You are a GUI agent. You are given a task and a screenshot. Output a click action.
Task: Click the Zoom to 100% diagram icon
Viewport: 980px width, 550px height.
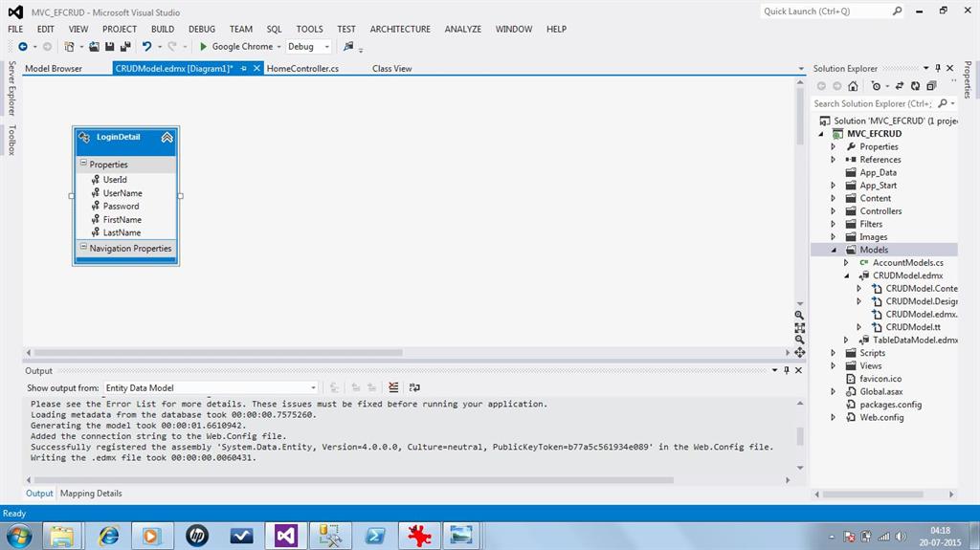[799, 328]
